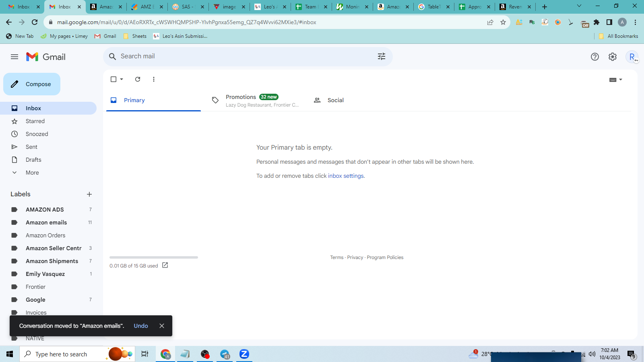This screenshot has height=362, width=644.
Task: Open Task View on the taskbar
Action: (145, 354)
